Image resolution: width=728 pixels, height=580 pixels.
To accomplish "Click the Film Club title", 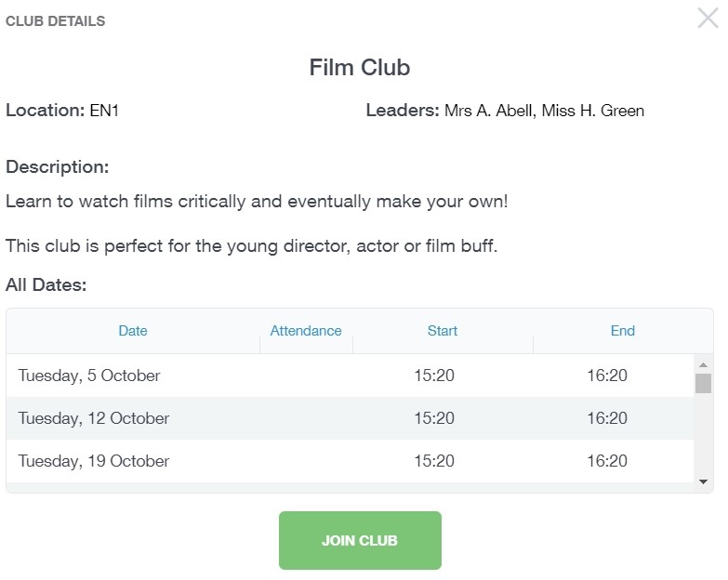I will click(360, 68).
